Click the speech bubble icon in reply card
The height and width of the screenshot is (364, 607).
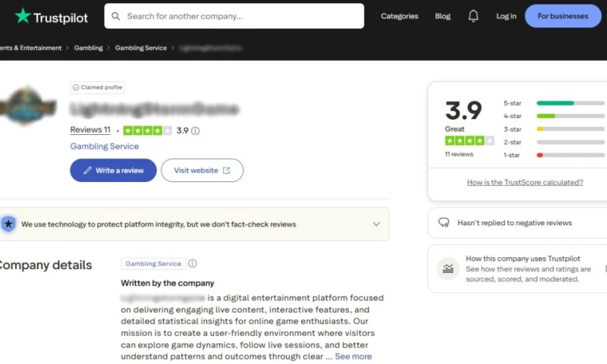click(x=444, y=223)
